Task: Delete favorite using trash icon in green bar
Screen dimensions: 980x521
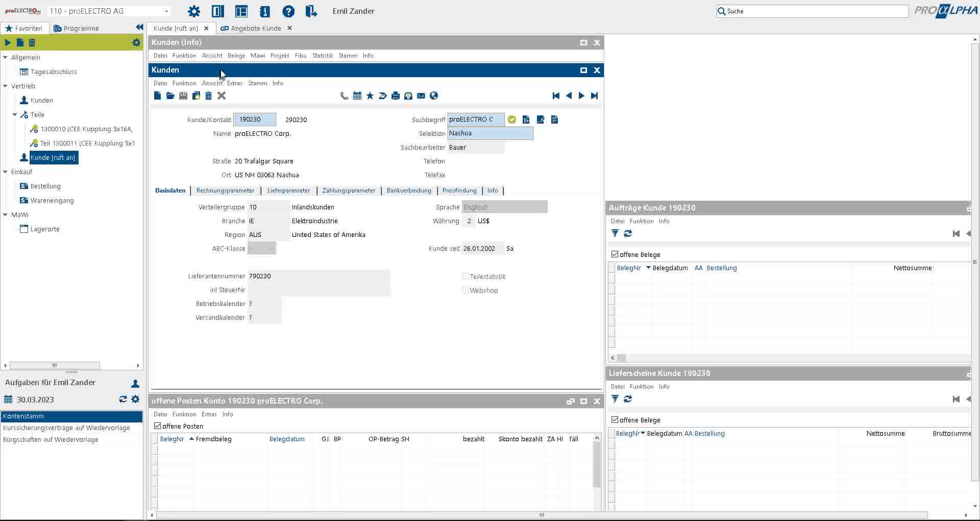Action: [x=32, y=42]
